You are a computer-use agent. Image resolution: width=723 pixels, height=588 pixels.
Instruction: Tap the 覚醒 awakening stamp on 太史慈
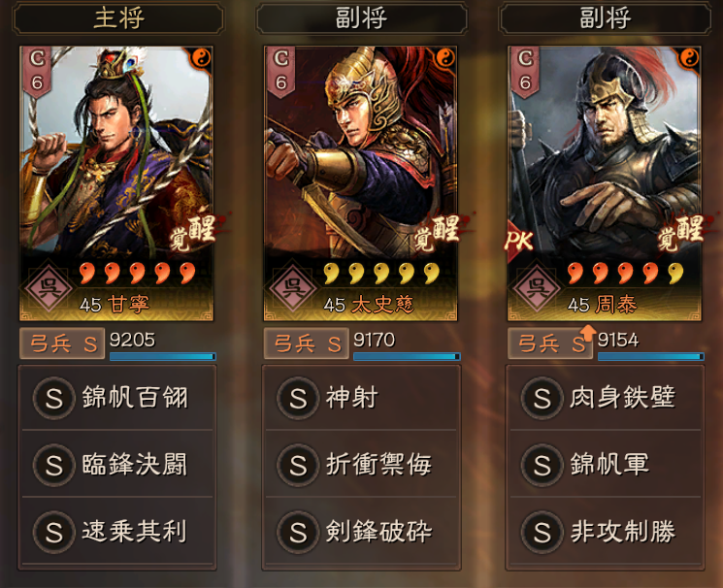tap(437, 233)
